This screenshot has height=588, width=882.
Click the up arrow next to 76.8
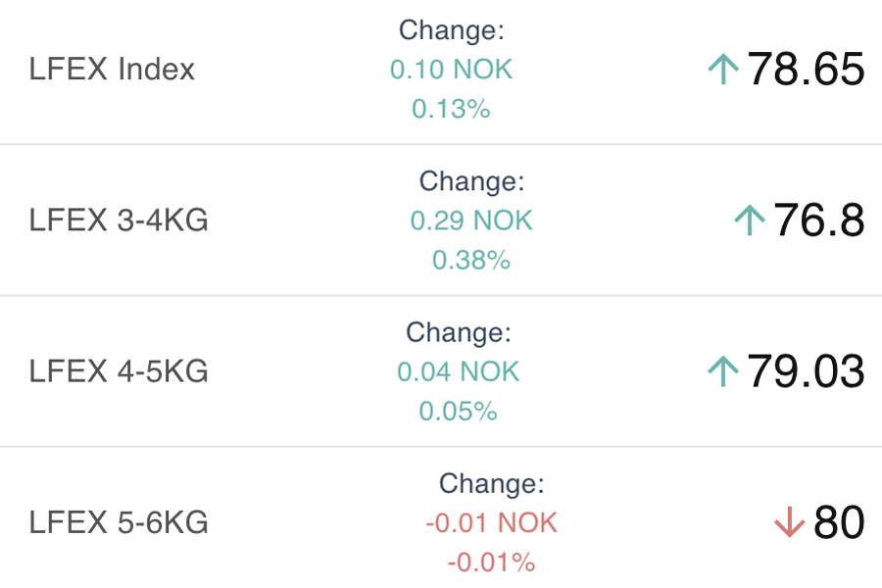(749, 220)
